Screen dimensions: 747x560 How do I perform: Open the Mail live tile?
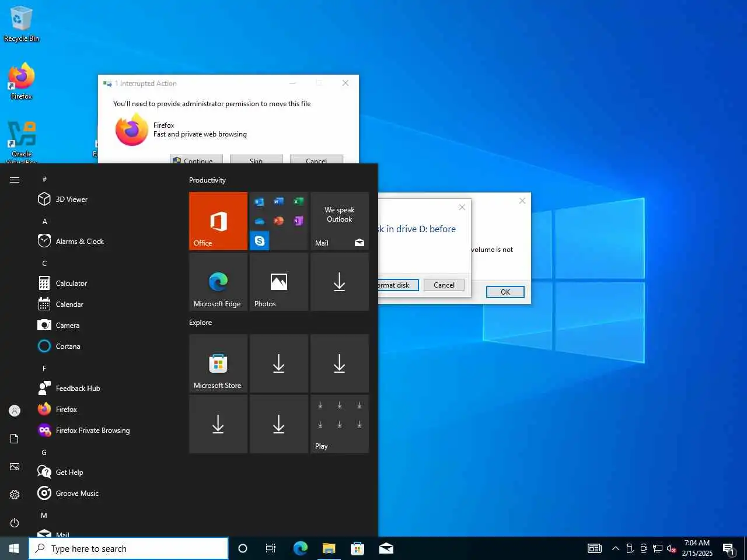pos(340,221)
